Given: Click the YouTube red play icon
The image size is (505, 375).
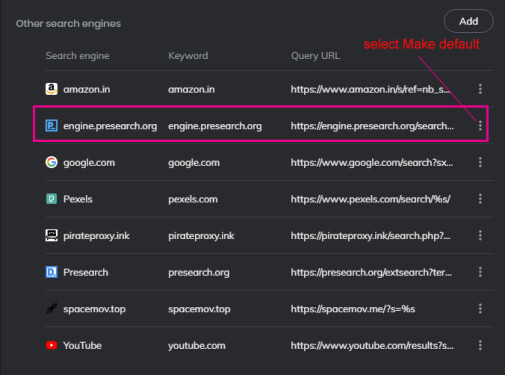Looking at the screenshot, I should coord(51,345).
